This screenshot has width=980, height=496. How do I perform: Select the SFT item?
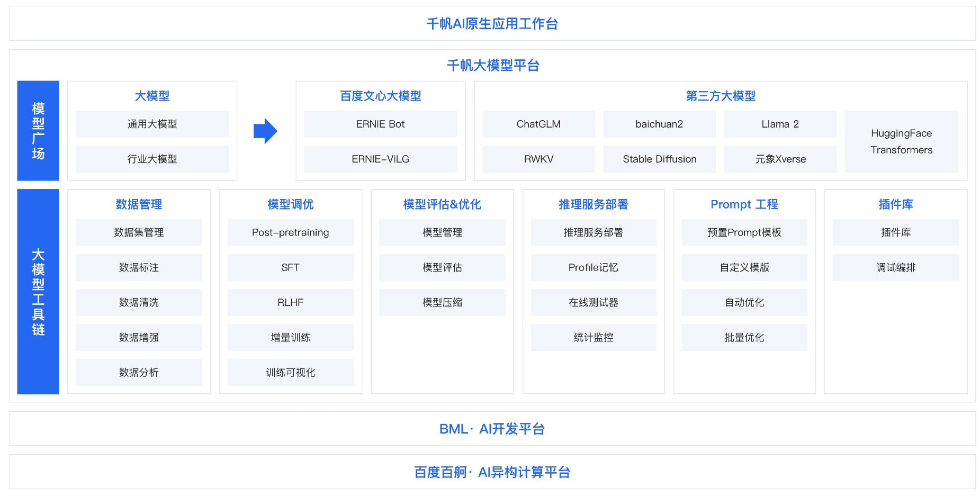291,267
